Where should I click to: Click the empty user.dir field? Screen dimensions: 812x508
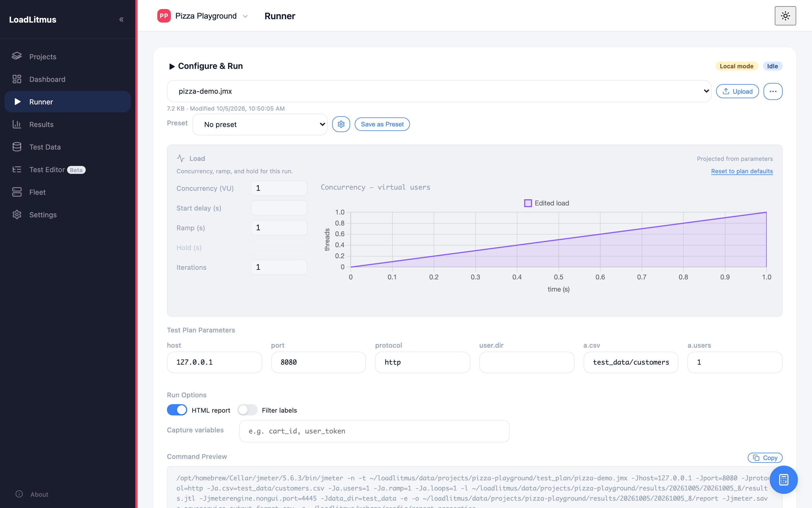pyautogui.click(x=527, y=362)
